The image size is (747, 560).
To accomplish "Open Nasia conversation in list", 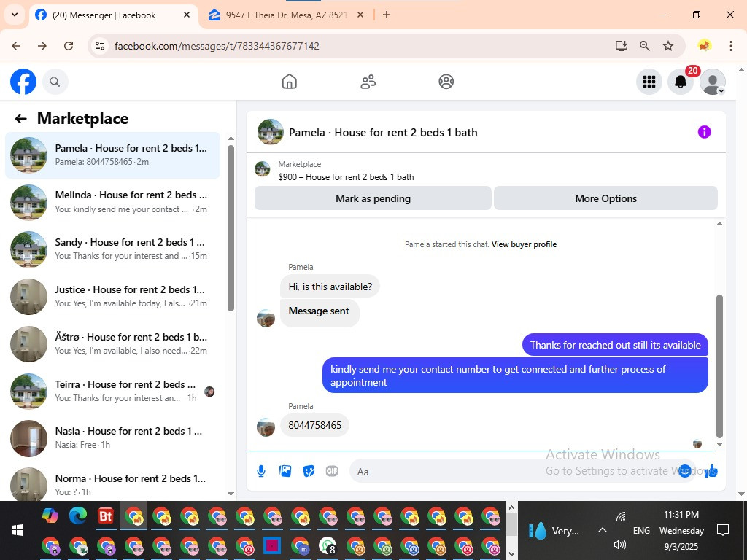I will (113, 438).
